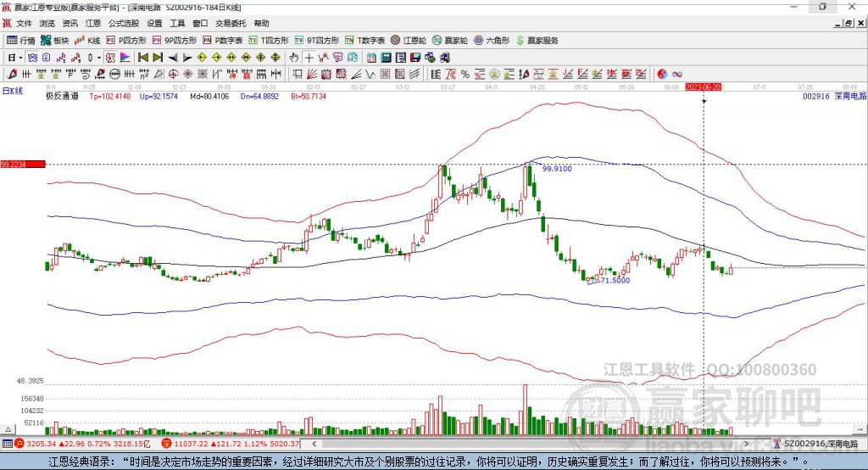Switch to the K线 candlestick view

[x=87, y=41]
